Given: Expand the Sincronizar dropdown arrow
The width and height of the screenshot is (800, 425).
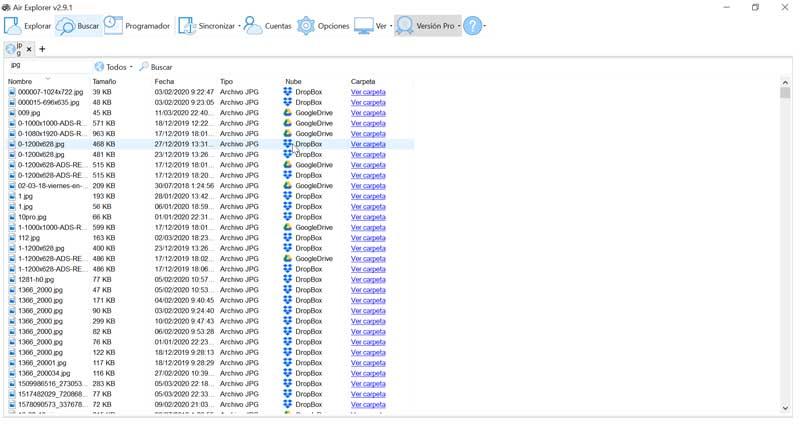Looking at the screenshot, I should click(239, 26).
